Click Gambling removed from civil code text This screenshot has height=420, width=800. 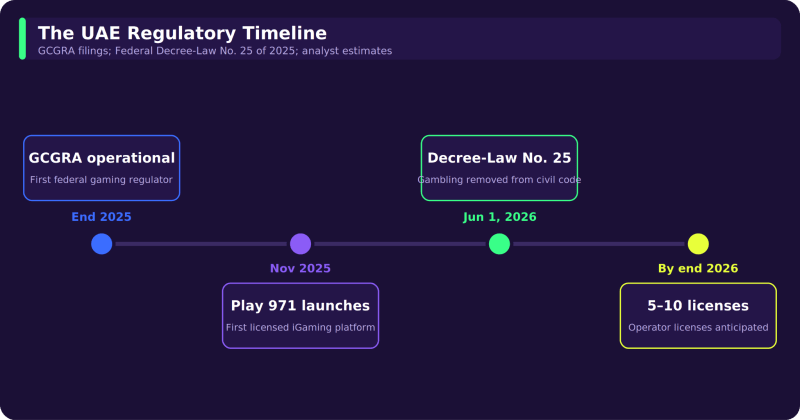point(499,180)
